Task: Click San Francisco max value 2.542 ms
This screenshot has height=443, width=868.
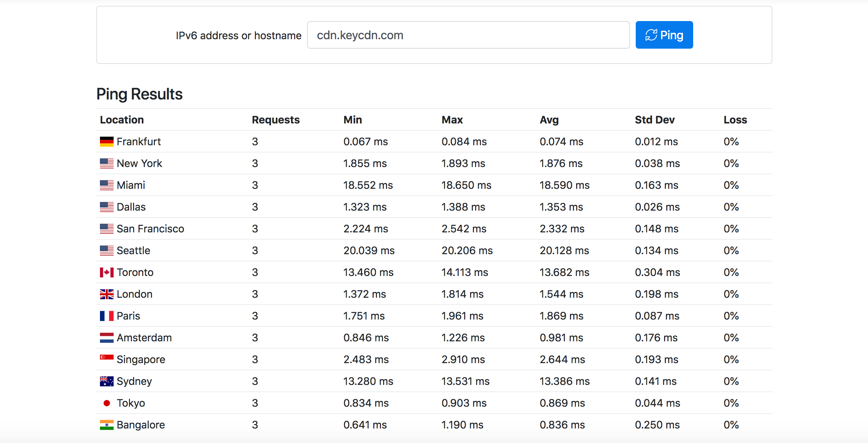Action: [x=464, y=229]
